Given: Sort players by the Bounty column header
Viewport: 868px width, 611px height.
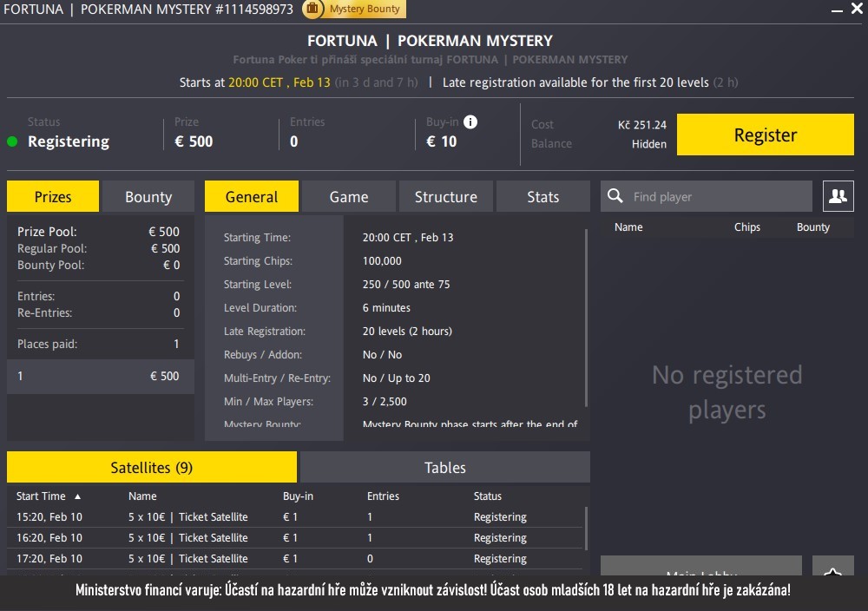Looking at the screenshot, I should [812, 227].
